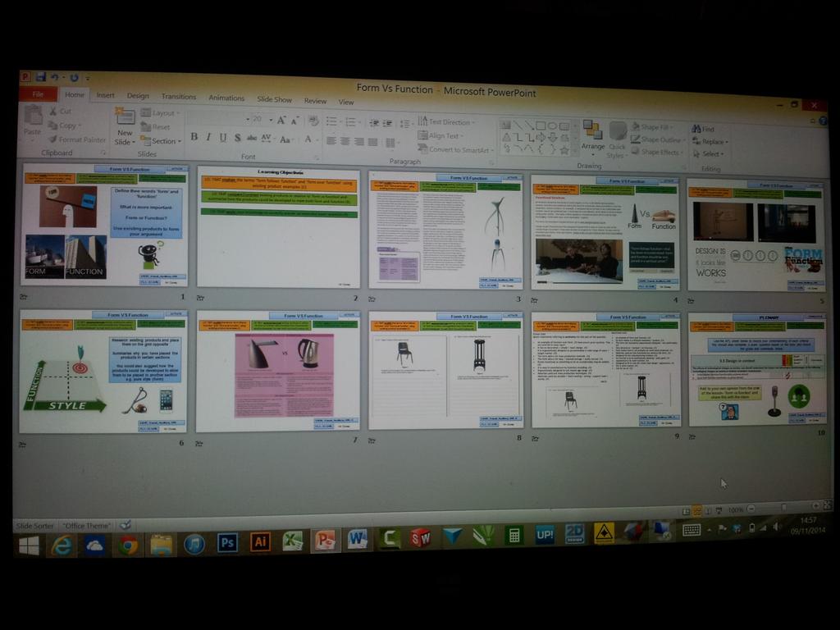Open the Select dropdown in Editing
The width and height of the screenshot is (840, 630).
click(708, 154)
